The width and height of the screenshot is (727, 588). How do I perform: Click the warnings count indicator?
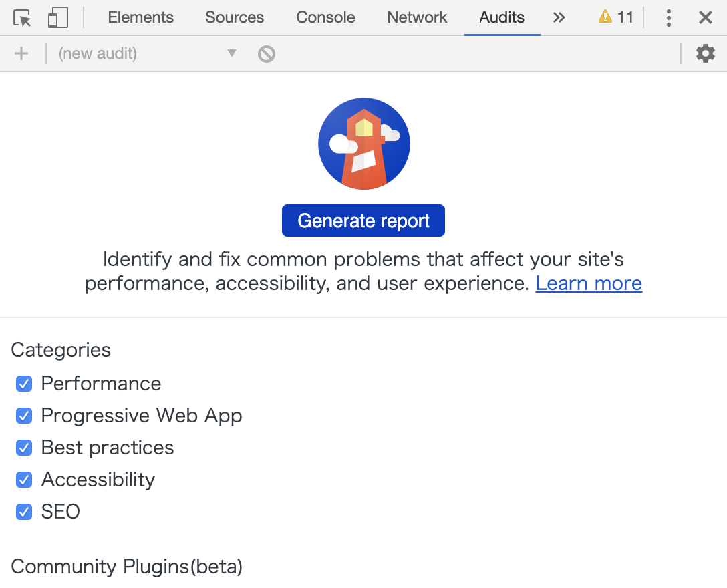point(615,17)
